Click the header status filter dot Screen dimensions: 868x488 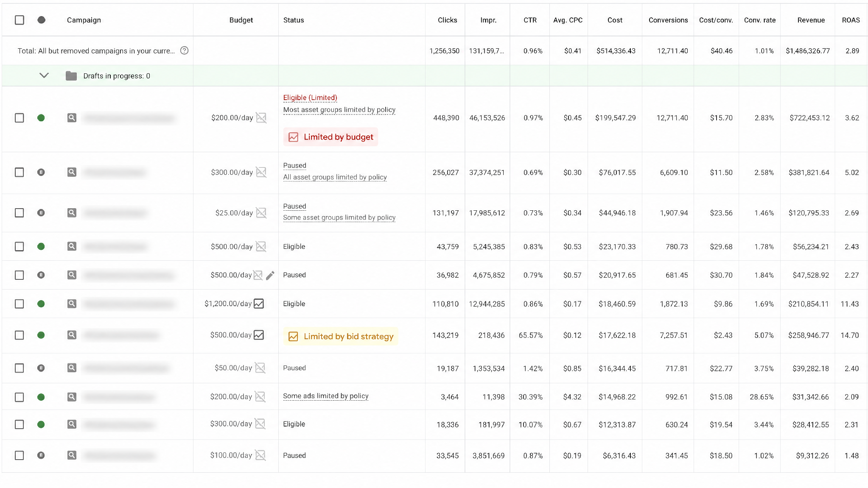point(41,20)
